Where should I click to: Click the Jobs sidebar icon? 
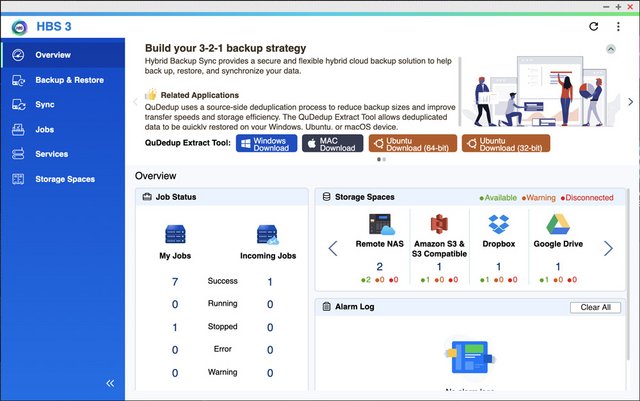tap(18, 129)
